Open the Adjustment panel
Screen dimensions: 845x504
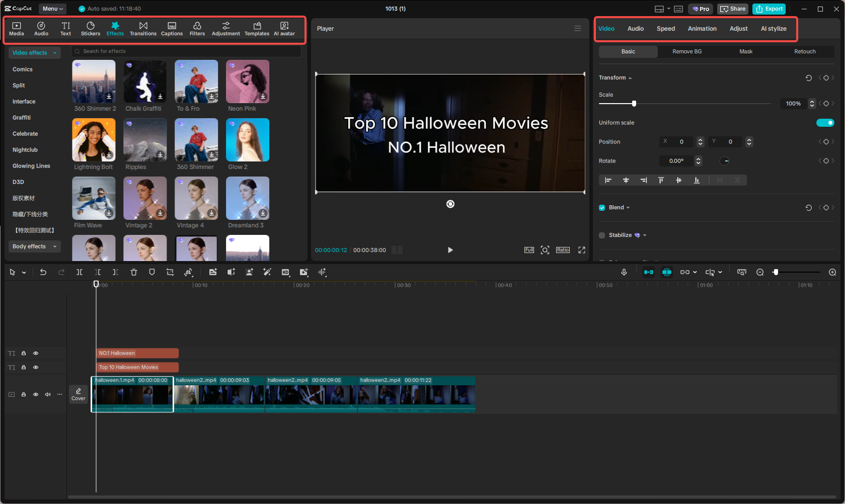pos(226,29)
